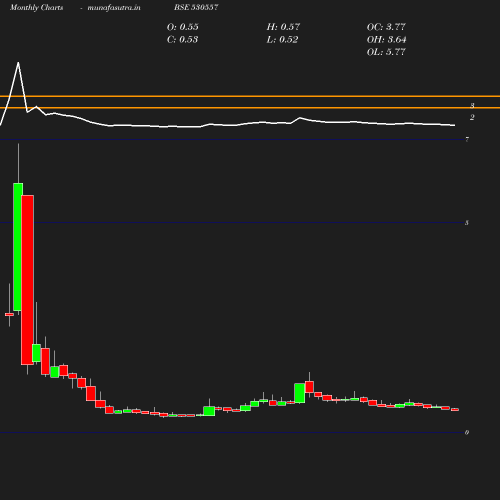
Task: Click the upper panel axis label 2
Action: [x=472, y=117]
